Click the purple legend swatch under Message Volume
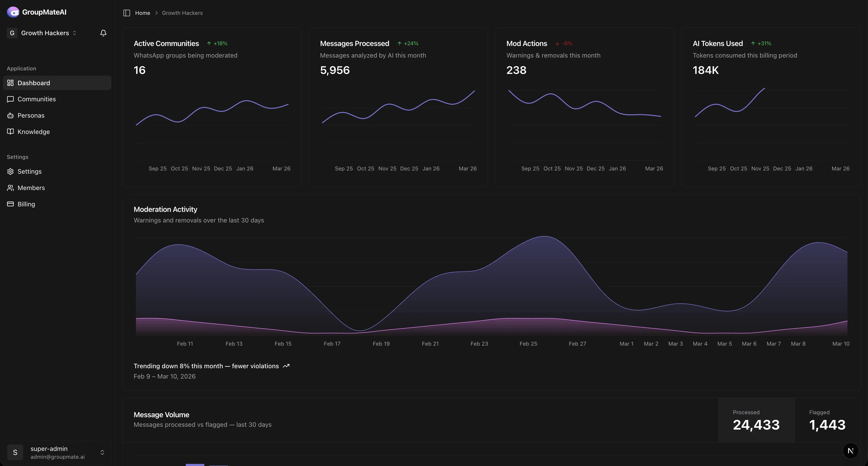Screen dimensions: 868x466 click(x=195, y=464)
